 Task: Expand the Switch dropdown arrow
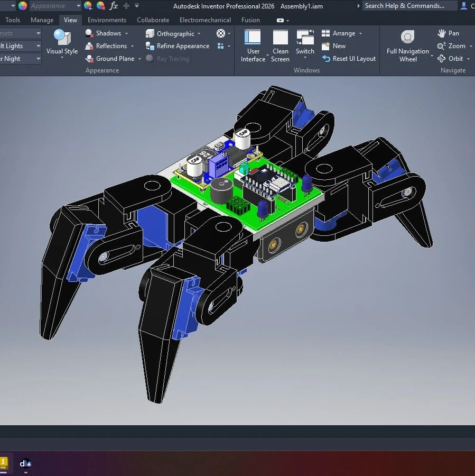(305, 58)
